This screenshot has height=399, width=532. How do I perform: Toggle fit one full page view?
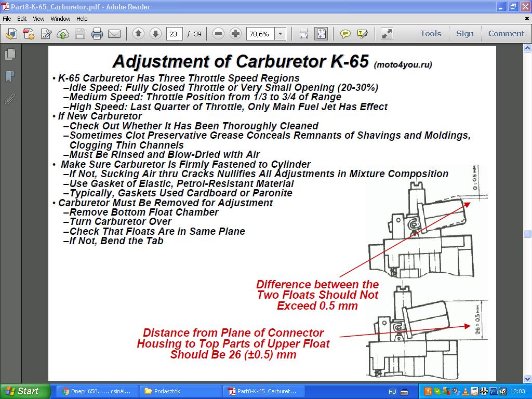coord(321,34)
